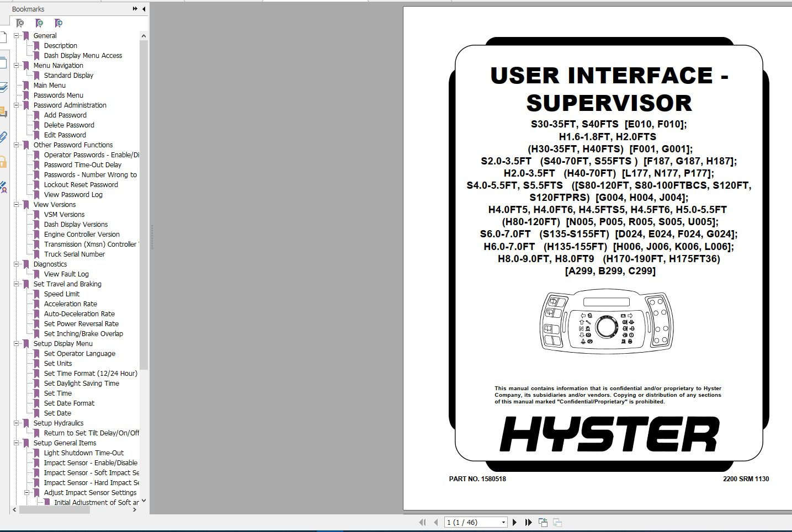Viewport: 792px width, 532px height.
Task: Expand the Bookmarks panel options double arrow
Action: pyautogui.click(x=135, y=9)
